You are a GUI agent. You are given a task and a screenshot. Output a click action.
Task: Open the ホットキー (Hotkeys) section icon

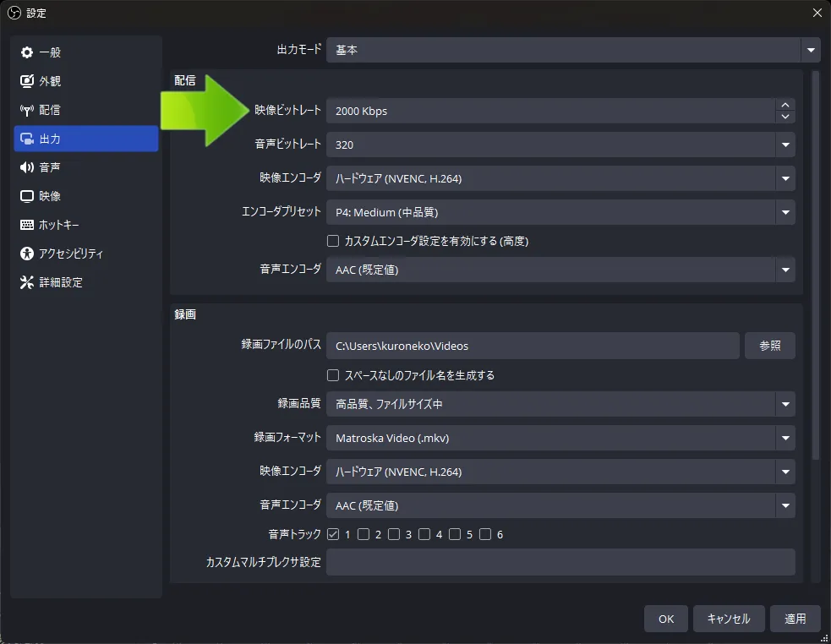pyautogui.click(x=27, y=225)
